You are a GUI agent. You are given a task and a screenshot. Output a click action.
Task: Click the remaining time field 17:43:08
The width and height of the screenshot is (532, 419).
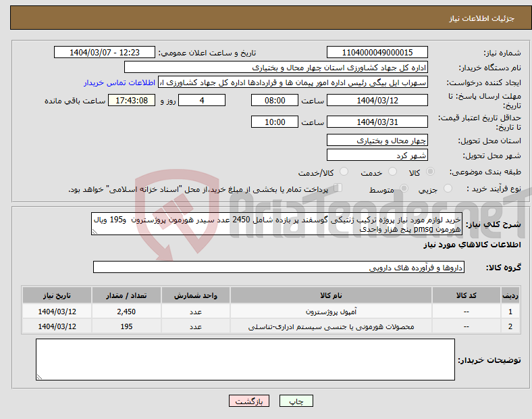[x=132, y=100]
